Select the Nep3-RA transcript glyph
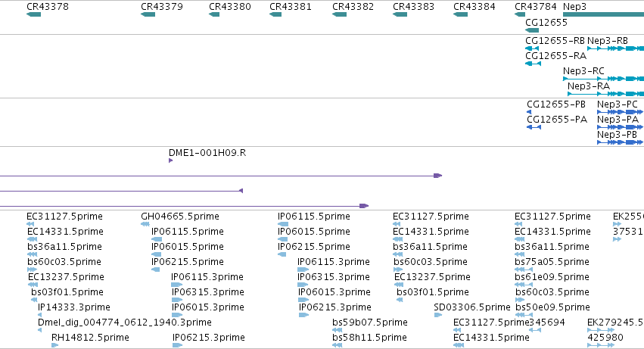The image size is (644, 349). [606, 94]
